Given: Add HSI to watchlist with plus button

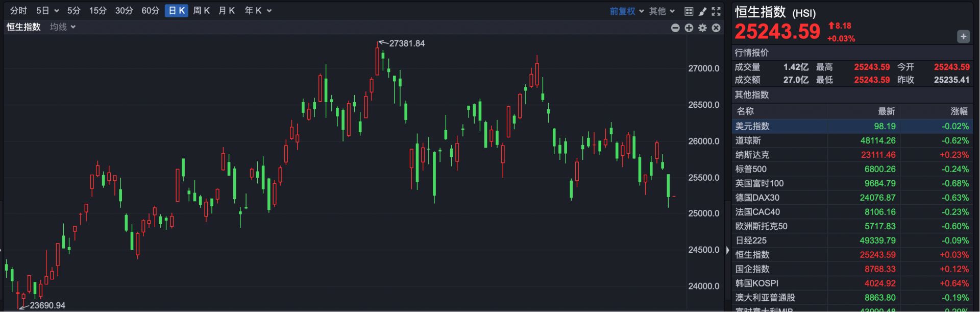Looking at the screenshot, I should click(963, 37).
